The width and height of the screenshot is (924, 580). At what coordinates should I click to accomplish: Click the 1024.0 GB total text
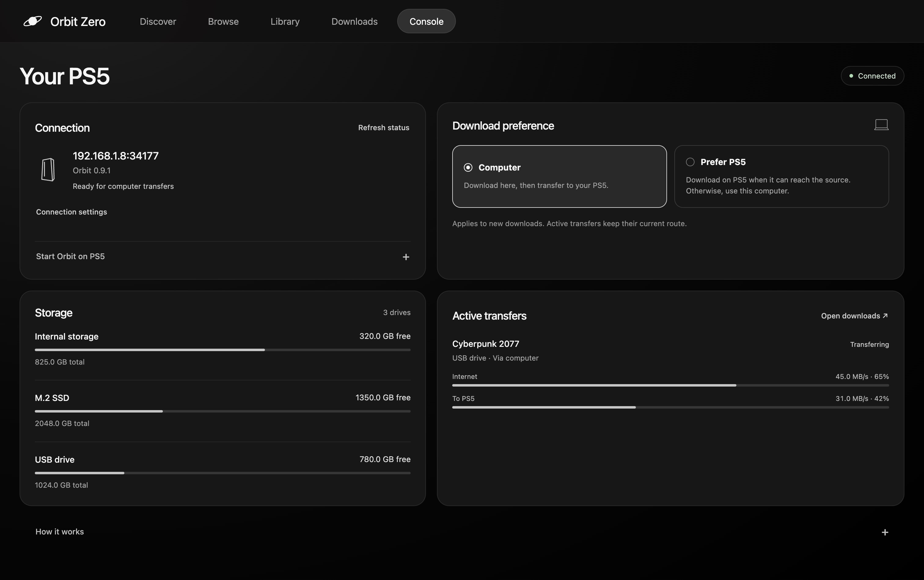[61, 485]
